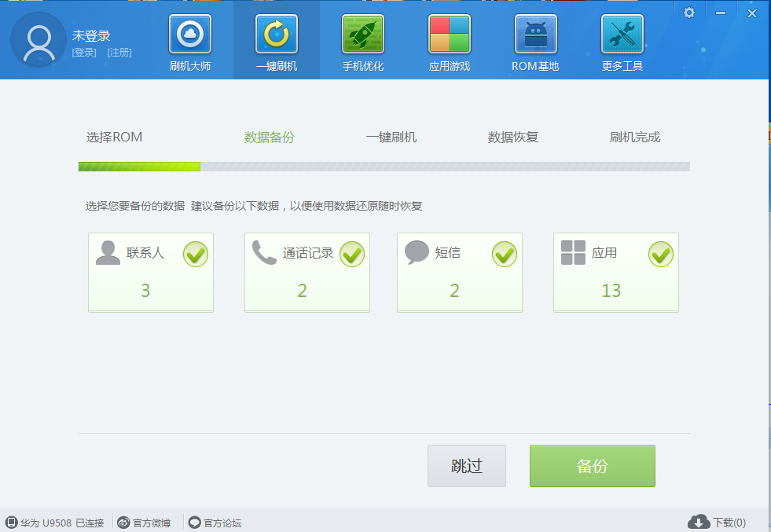Image resolution: width=771 pixels, height=532 pixels.
Task: Click the 通话记录 count 2
Action: point(302,291)
